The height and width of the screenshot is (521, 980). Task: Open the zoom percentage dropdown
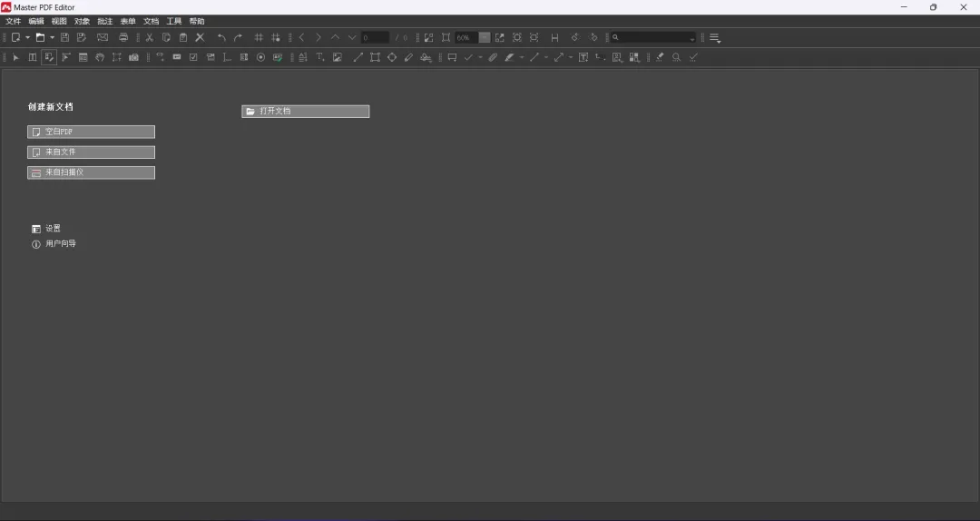(485, 37)
